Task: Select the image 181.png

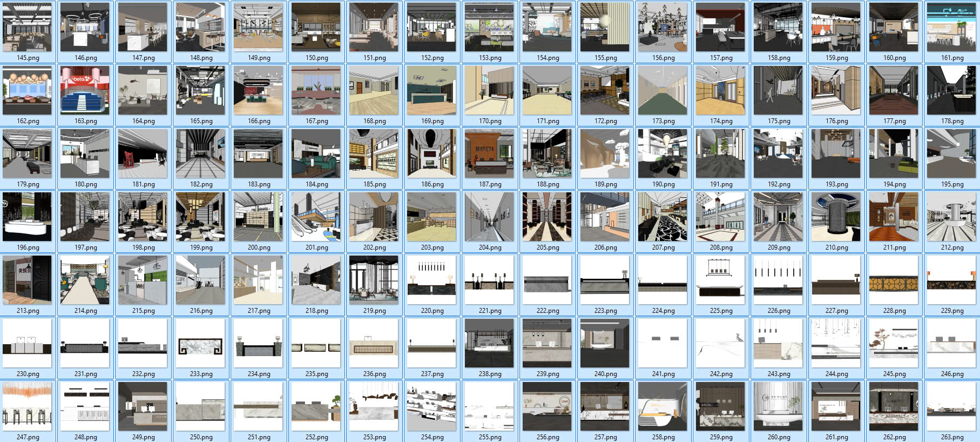Action: [143, 154]
